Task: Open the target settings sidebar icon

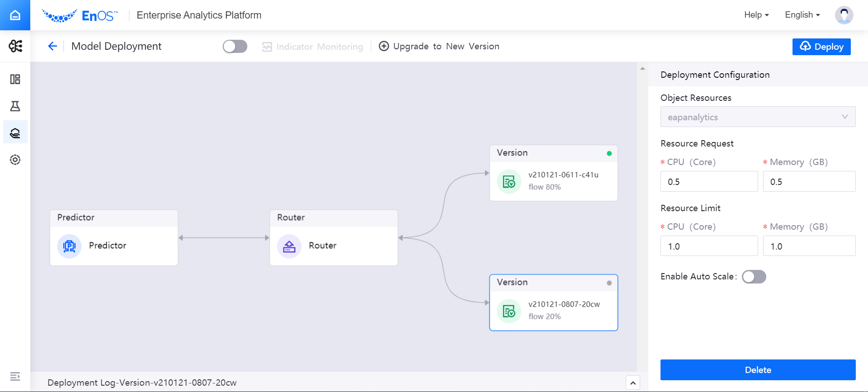Action: [15, 160]
